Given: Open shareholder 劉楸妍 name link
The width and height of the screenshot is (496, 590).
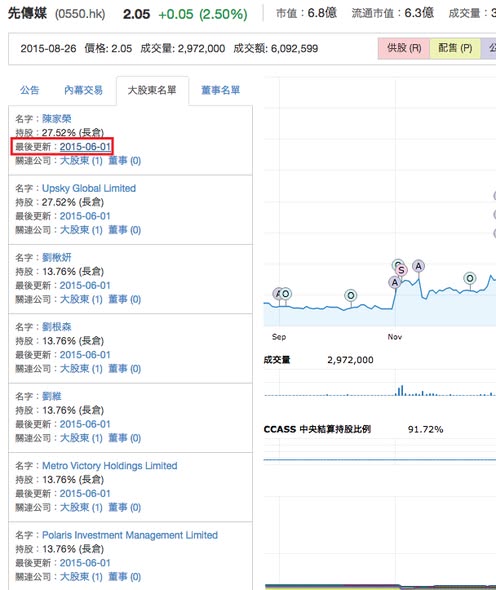Looking at the screenshot, I should 56,257.
